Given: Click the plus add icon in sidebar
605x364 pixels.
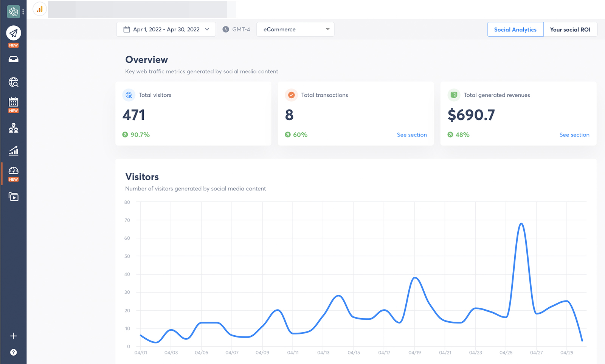Looking at the screenshot, I should [14, 336].
